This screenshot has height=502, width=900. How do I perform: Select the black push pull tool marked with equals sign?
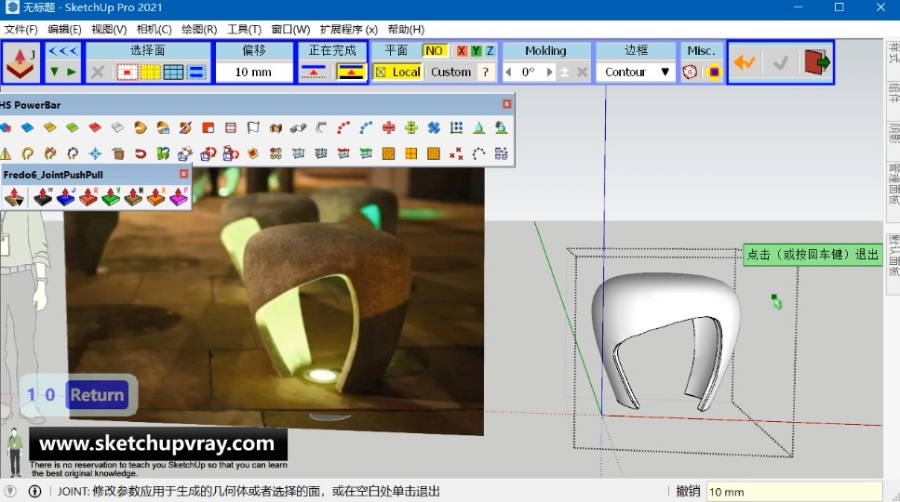coord(43,197)
